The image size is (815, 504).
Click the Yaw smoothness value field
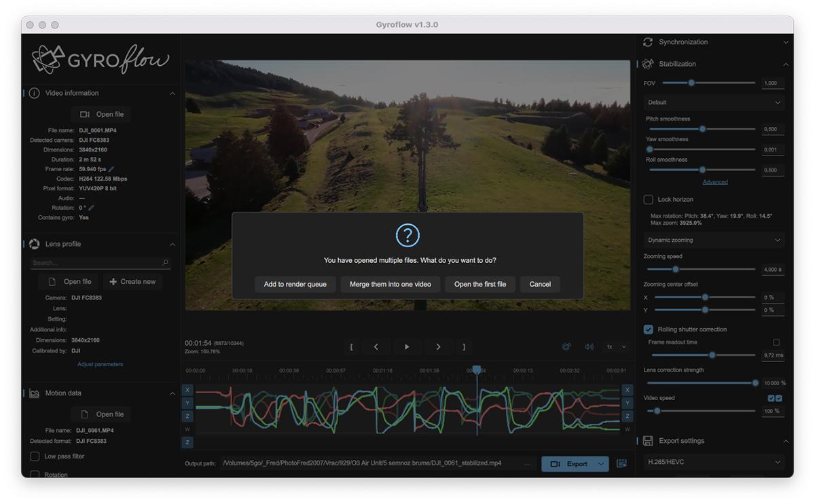pos(772,149)
